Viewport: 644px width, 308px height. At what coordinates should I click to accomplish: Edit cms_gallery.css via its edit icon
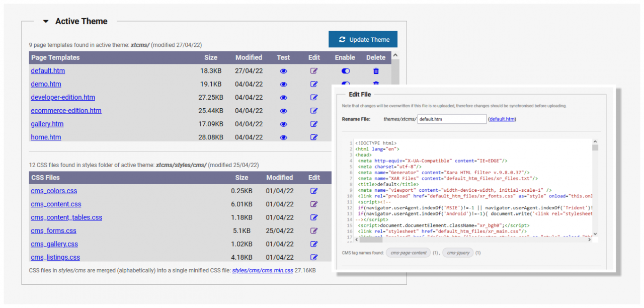[x=314, y=244]
